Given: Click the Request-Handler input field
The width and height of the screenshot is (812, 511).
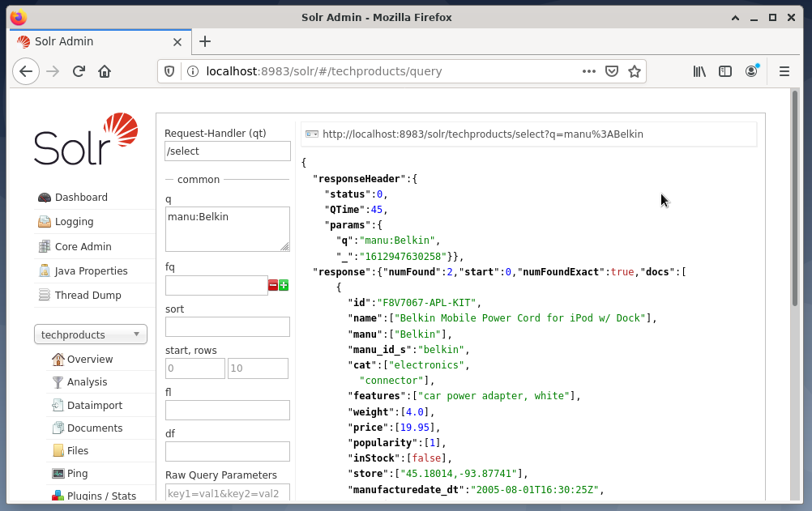Looking at the screenshot, I should (x=228, y=151).
